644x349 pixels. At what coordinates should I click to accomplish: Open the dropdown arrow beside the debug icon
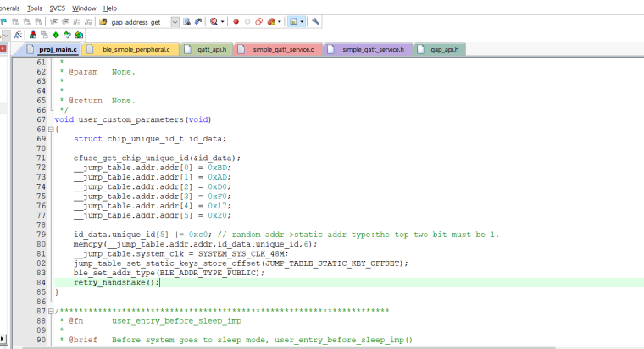pyautogui.click(x=223, y=20)
